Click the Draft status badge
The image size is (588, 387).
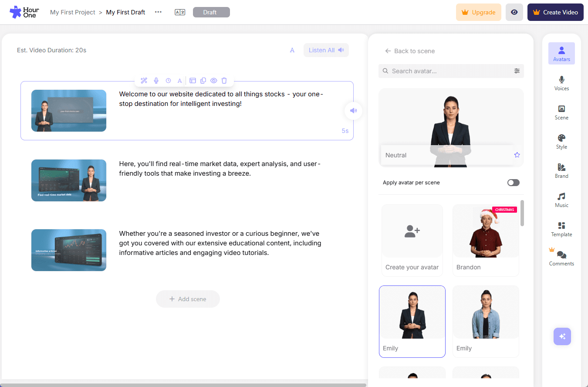pos(211,12)
